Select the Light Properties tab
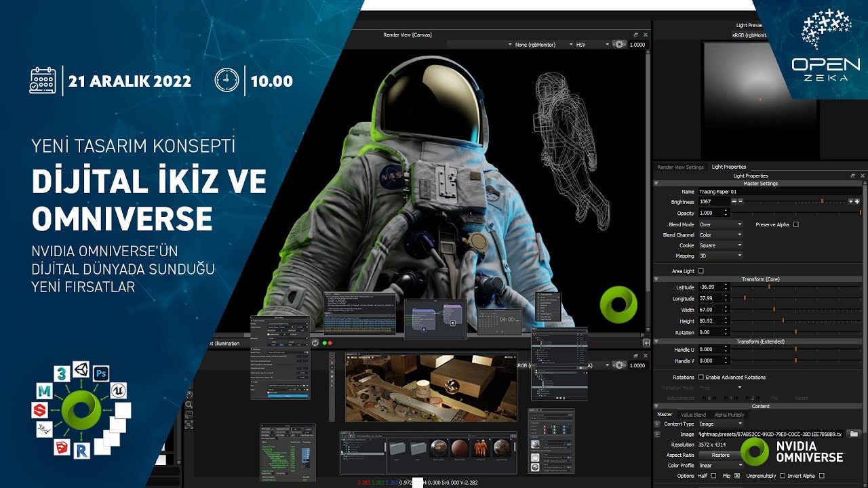 point(729,167)
